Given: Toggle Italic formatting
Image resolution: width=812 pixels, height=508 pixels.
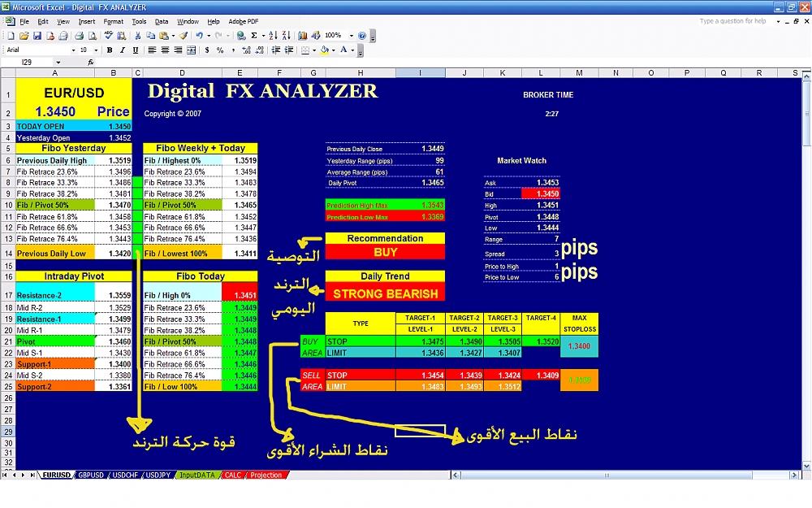Looking at the screenshot, I should (123, 50).
